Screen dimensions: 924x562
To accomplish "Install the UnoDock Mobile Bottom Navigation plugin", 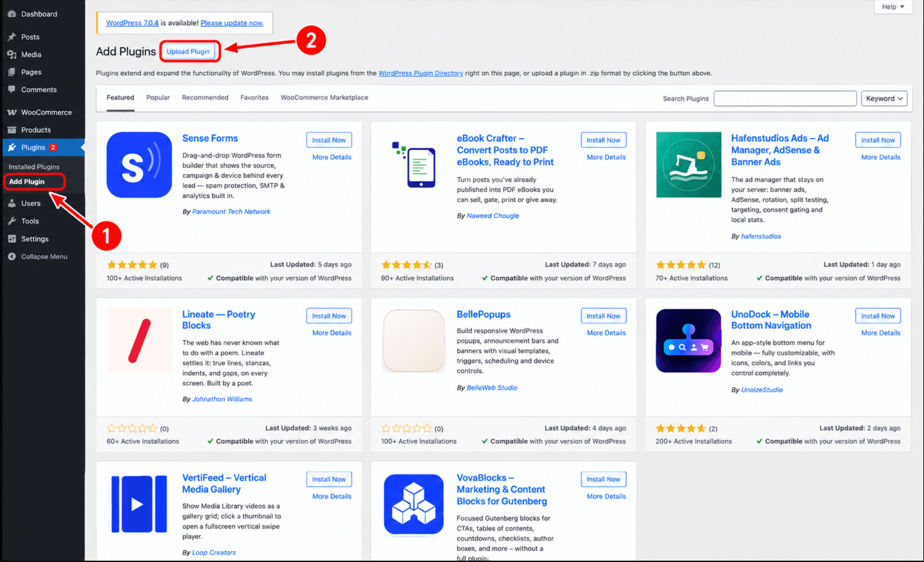I will tap(878, 316).
